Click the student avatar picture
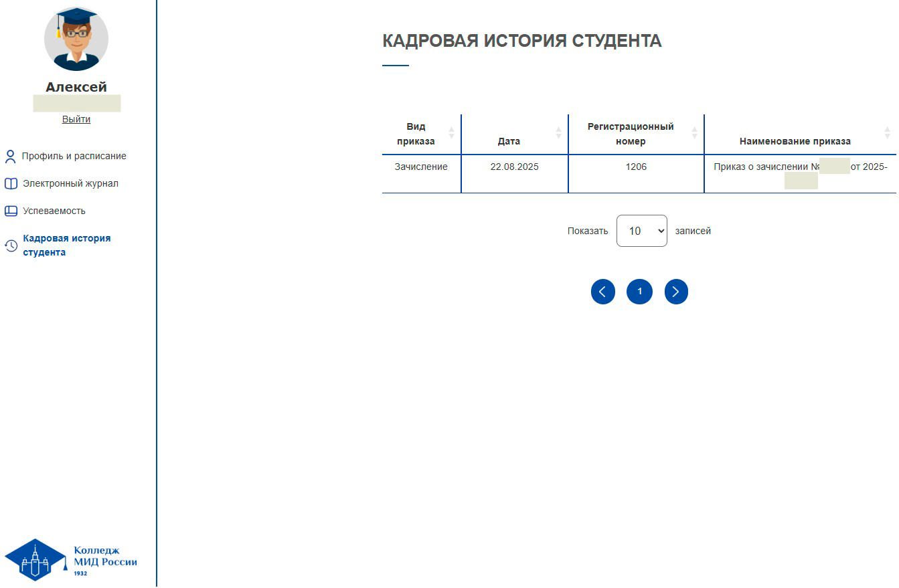 pyautogui.click(x=76, y=39)
